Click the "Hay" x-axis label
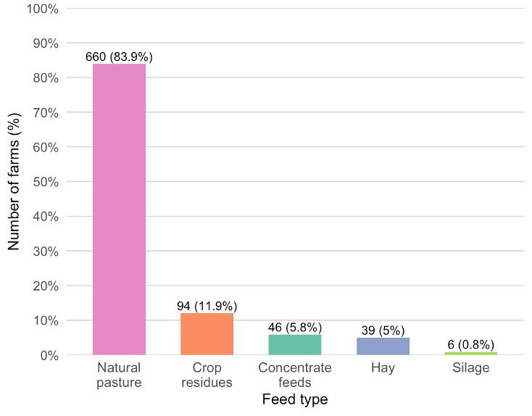 (x=383, y=368)
